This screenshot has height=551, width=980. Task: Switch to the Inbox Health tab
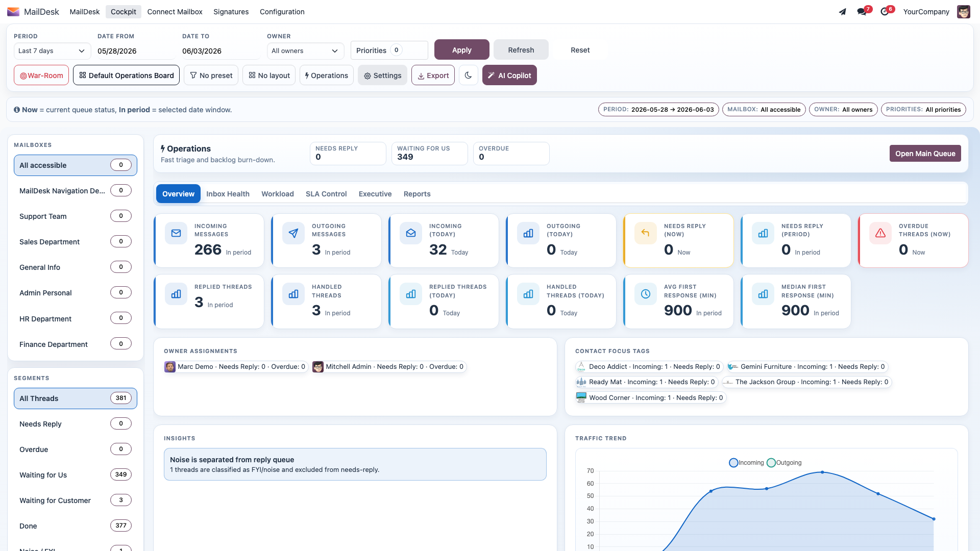click(228, 194)
